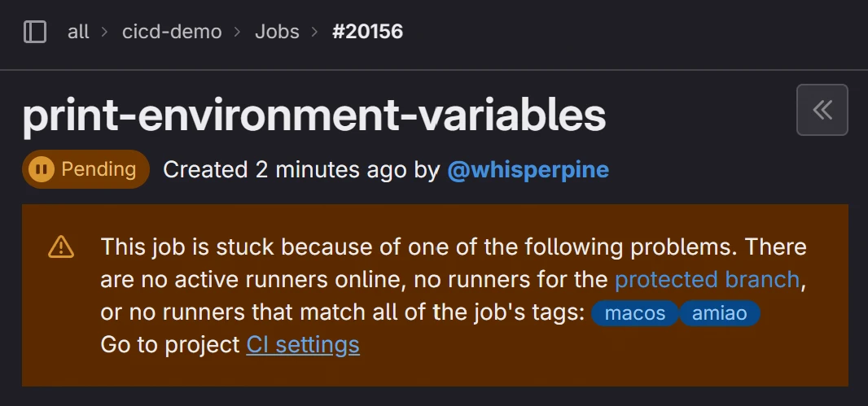Click chevron between cicd-demo and Jobs

(x=238, y=32)
